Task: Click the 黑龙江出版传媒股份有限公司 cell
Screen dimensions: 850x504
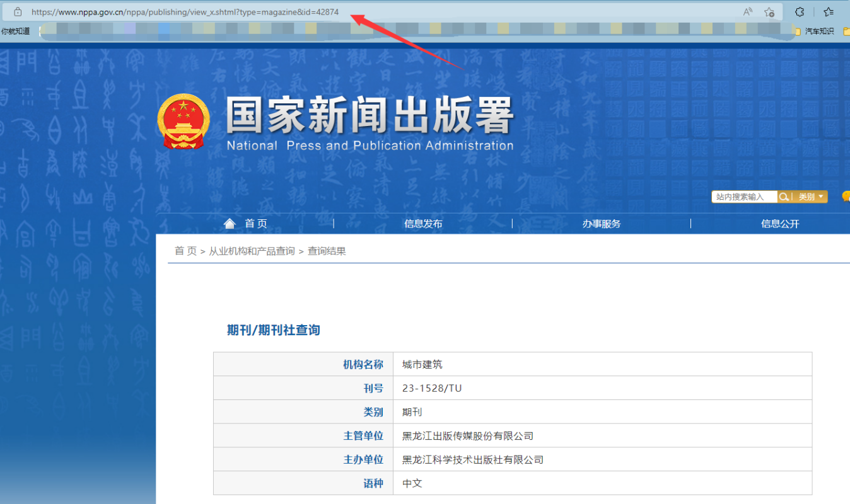Action: coord(603,436)
